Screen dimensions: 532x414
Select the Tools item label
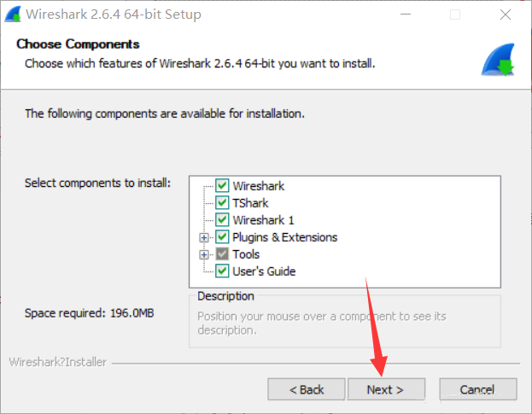click(246, 254)
